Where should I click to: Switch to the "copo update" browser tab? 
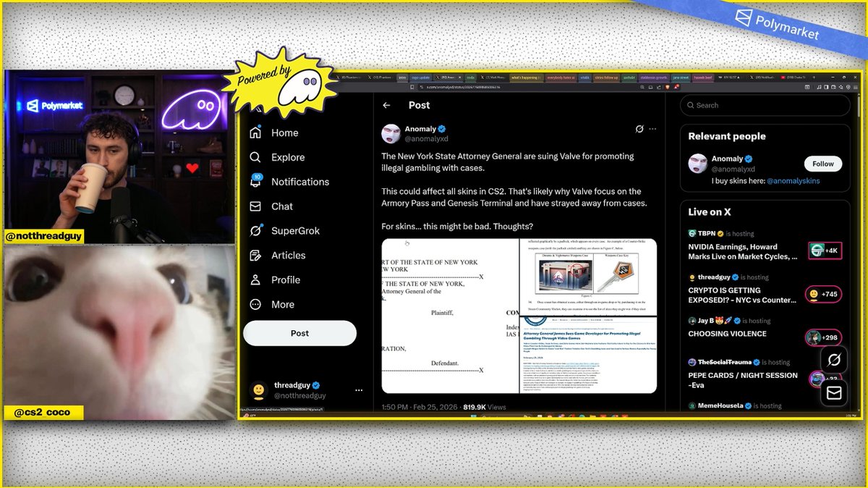(420, 77)
